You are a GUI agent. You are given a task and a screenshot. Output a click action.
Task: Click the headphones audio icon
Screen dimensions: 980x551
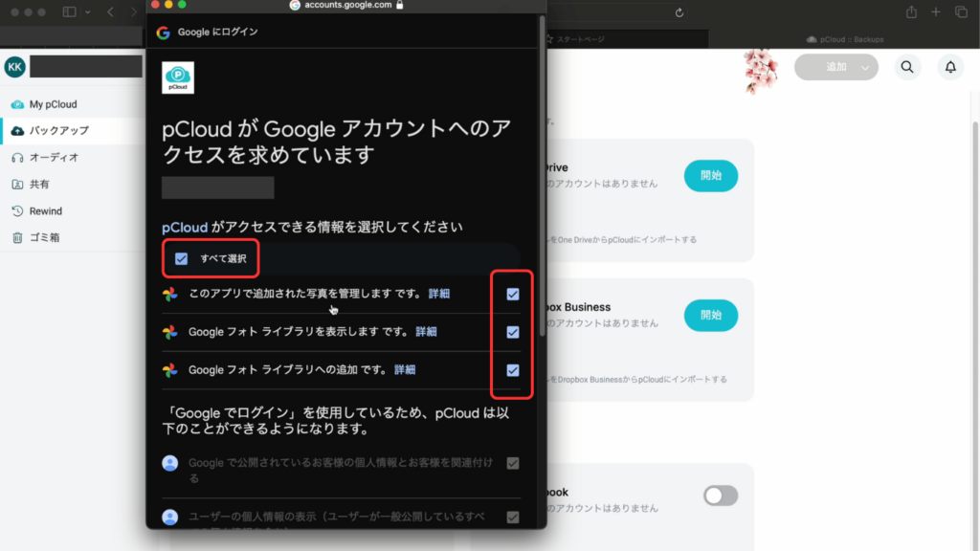pyautogui.click(x=17, y=158)
